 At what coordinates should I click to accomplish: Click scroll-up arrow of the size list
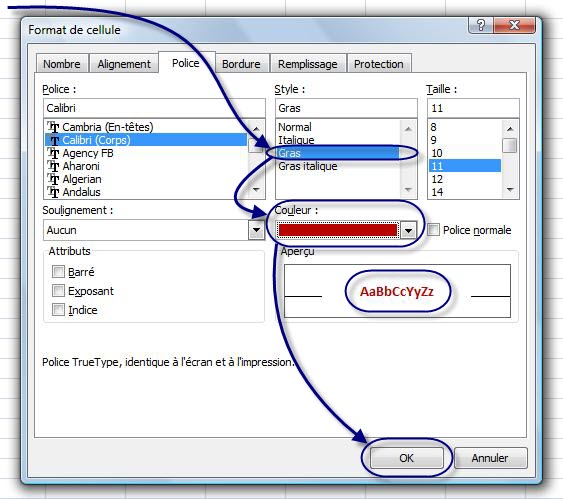coord(510,128)
